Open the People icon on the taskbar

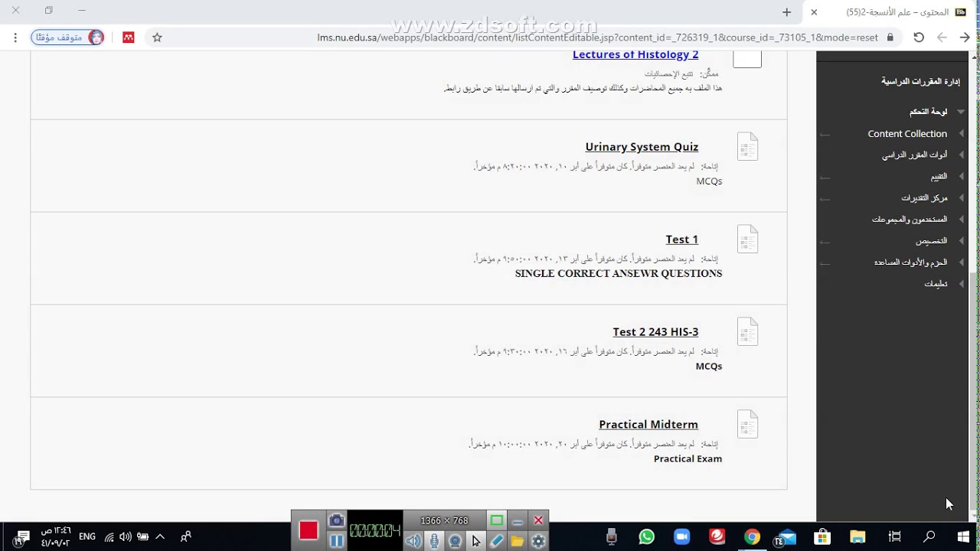pyautogui.click(x=185, y=537)
